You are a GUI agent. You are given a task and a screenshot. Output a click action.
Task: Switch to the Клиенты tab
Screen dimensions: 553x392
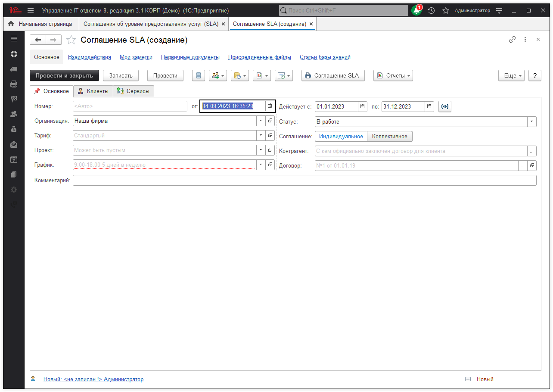(93, 91)
